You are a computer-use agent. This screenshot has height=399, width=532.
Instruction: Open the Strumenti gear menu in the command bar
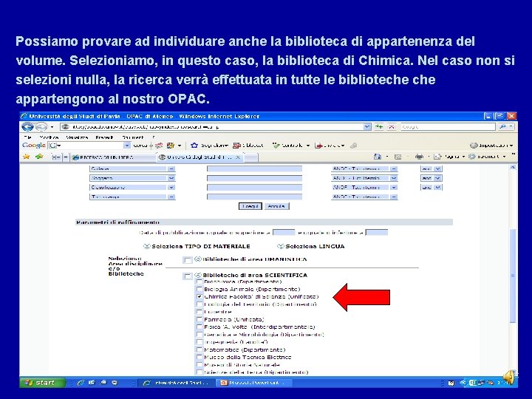pos(485,157)
